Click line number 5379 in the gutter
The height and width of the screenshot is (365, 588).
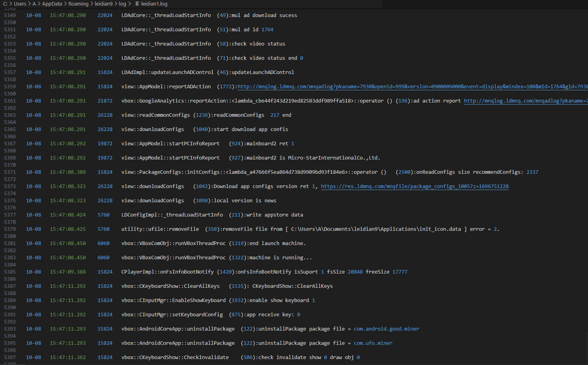point(10,229)
